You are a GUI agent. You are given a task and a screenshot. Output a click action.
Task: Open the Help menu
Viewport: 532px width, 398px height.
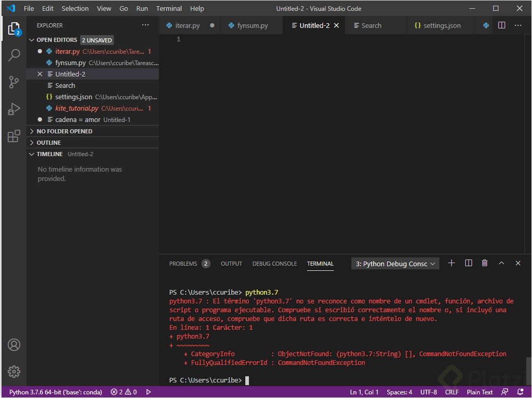[x=197, y=8]
